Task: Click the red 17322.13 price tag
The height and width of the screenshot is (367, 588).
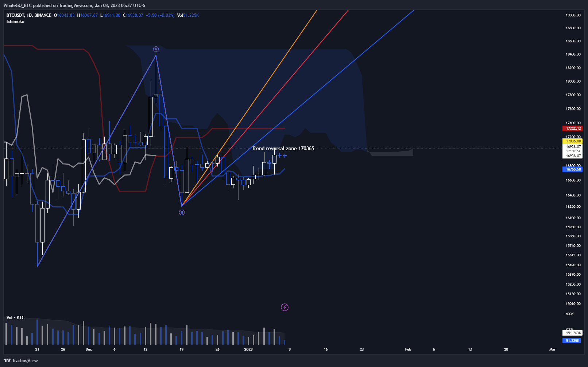Action: 573,129
